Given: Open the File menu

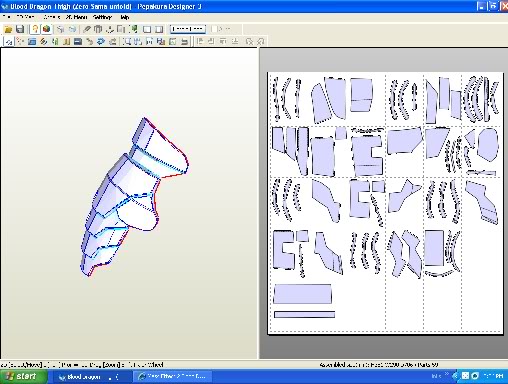Looking at the screenshot, I should tap(6, 17).
